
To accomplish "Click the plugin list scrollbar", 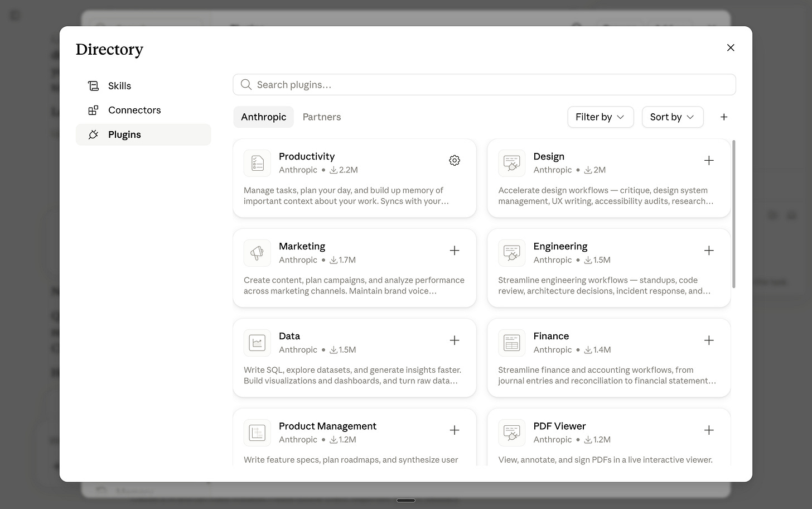I will [x=733, y=214].
